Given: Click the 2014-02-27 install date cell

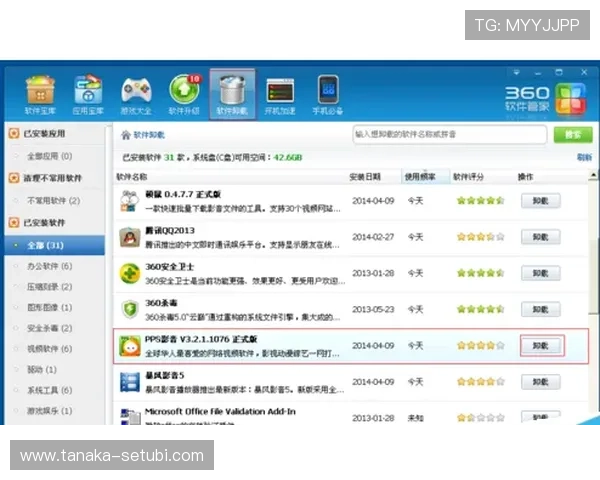Looking at the screenshot, I should coord(373,237).
